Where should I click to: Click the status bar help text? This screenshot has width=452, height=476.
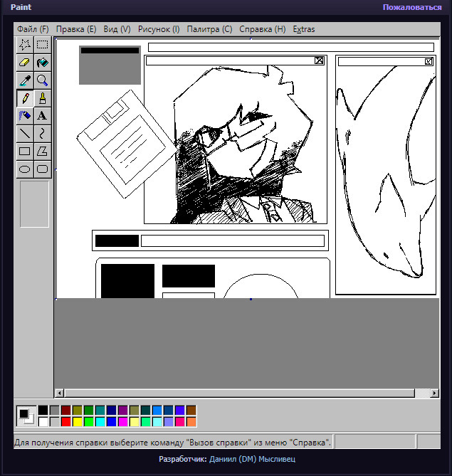tap(172, 443)
